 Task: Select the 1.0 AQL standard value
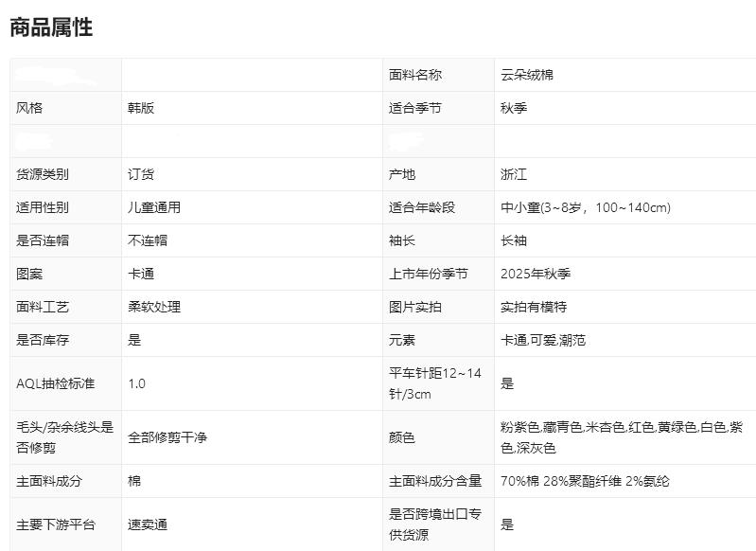(x=137, y=383)
